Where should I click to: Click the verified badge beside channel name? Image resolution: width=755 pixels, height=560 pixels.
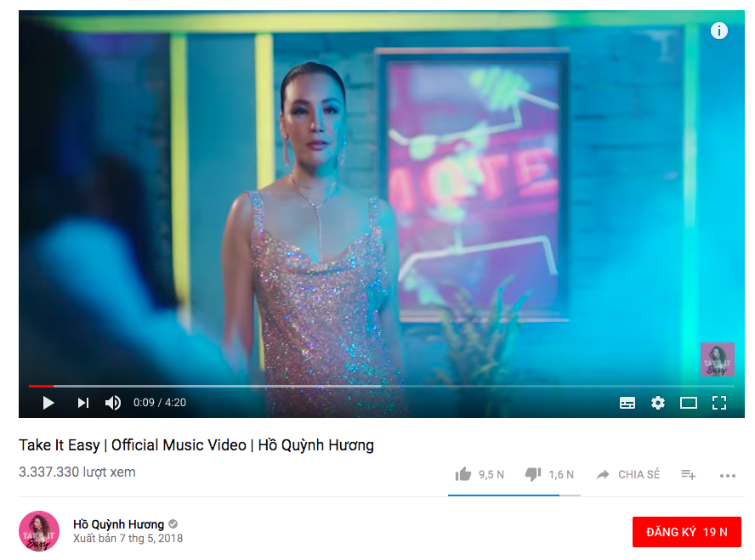[x=173, y=524]
